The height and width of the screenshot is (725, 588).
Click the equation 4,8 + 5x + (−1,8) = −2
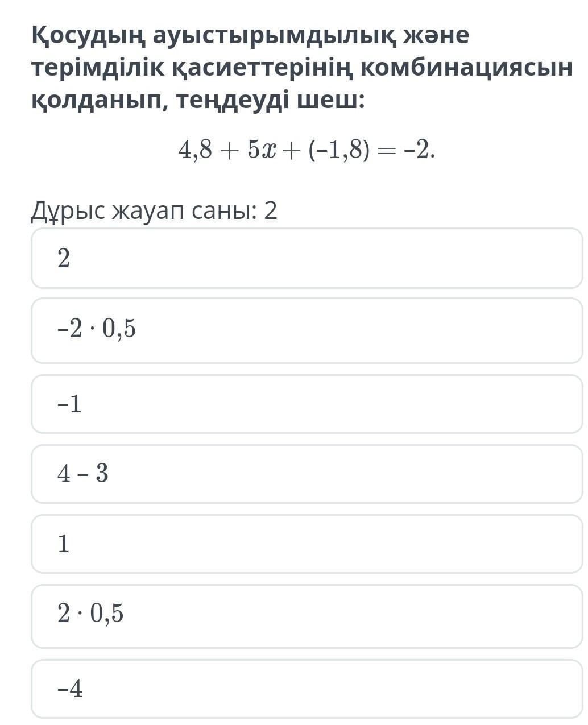click(307, 150)
